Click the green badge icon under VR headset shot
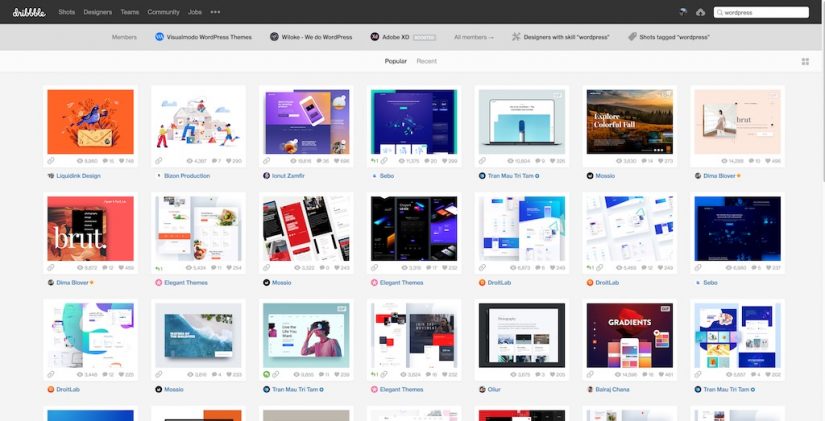The height and width of the screenshot is (421, 825). pyautogui.click(x=267, y=374)
